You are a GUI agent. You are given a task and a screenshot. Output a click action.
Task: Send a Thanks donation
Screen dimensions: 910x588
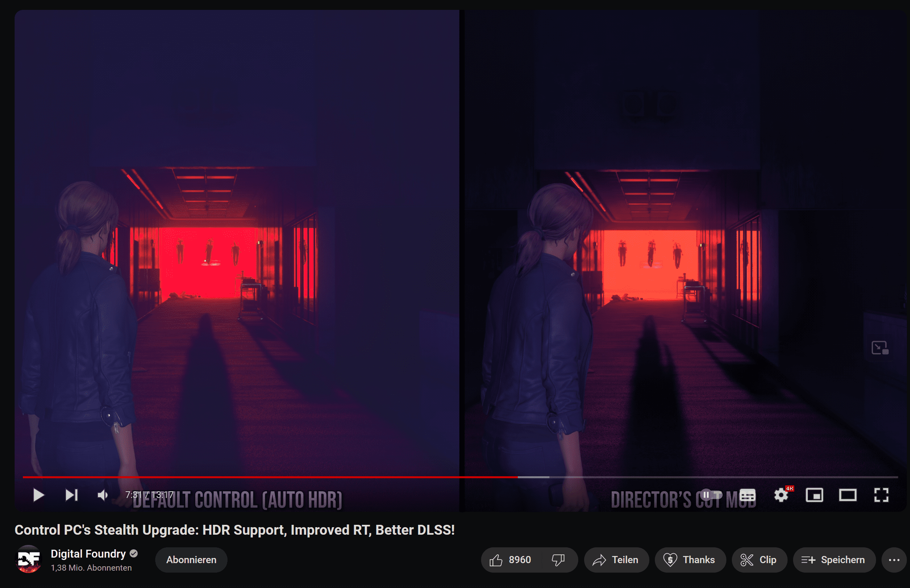click(690, 560)
